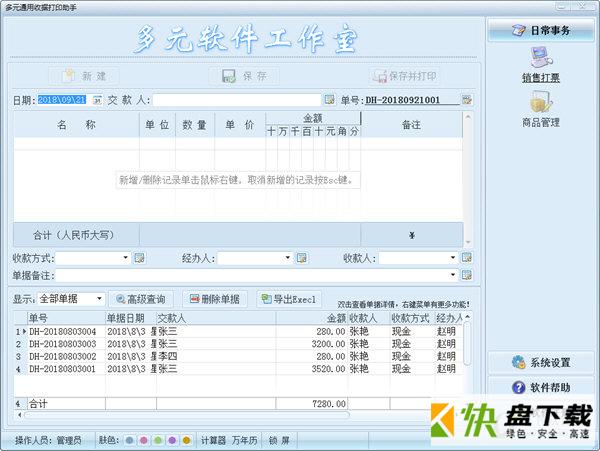
Task: Select row DH-20180803002
Action: (238, 356)
